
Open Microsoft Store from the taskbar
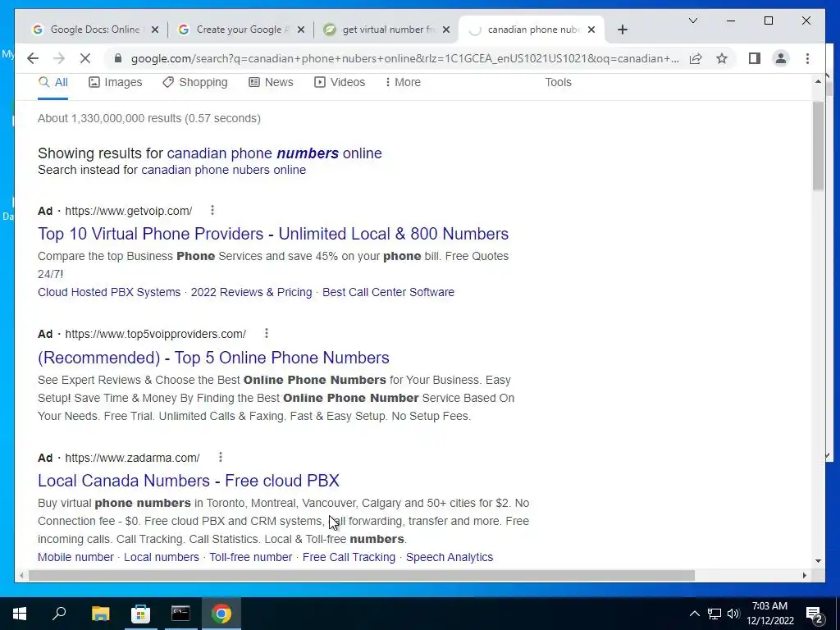coord(140,614)
